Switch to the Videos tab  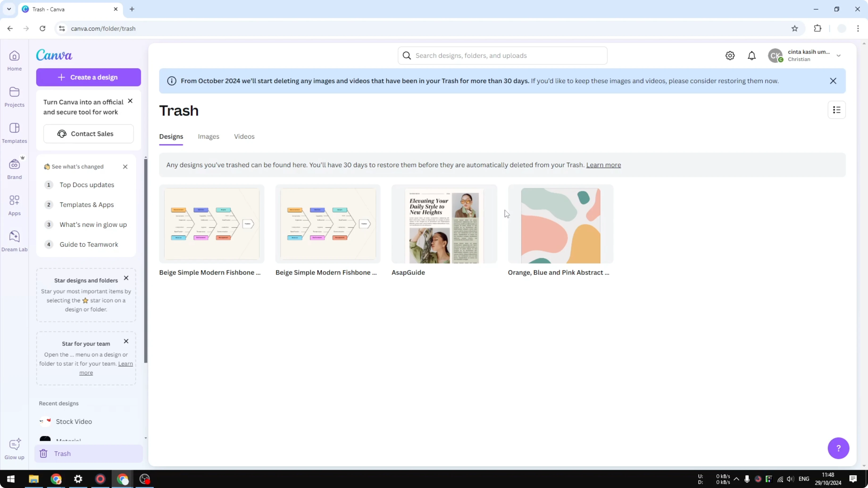pos(244,136)
